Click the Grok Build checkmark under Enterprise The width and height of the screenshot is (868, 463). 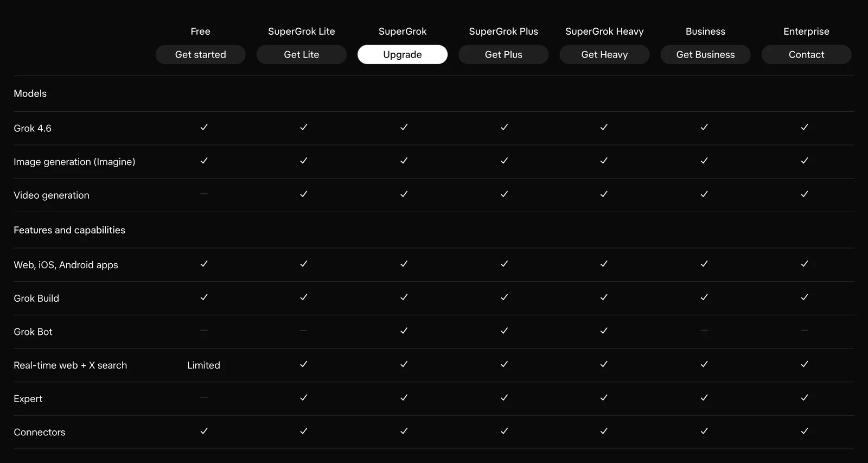[x=805, y=297]
